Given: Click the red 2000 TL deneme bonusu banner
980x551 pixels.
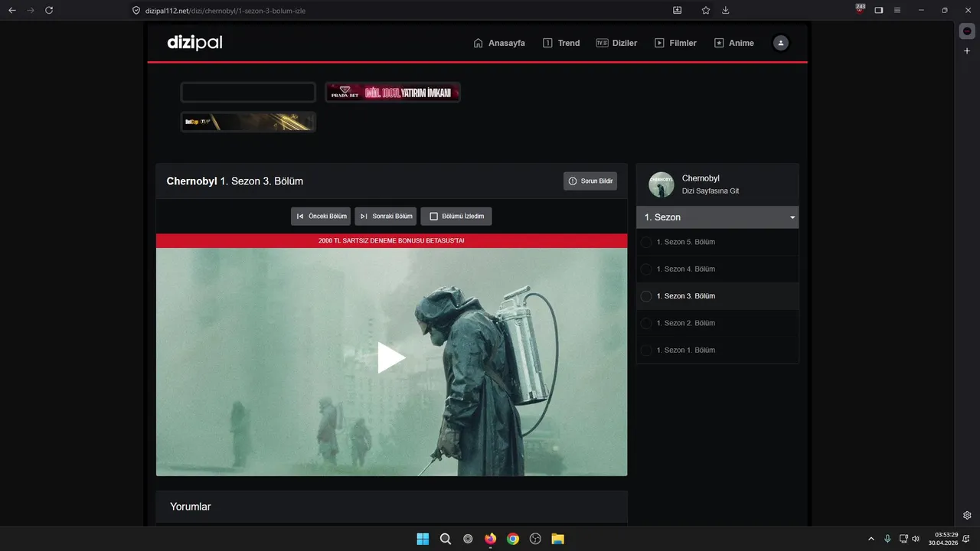Looking at the screenshot, I should pos(391,240).
